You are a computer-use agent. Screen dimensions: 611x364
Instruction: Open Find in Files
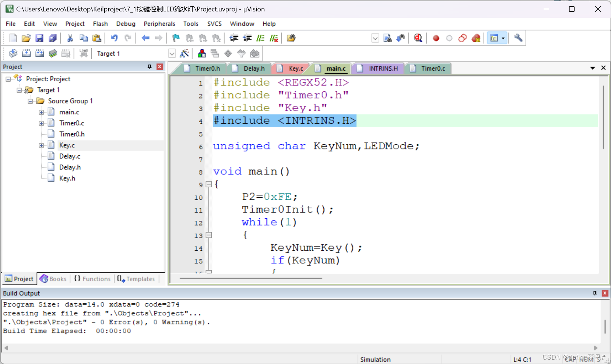click(291, 38)
